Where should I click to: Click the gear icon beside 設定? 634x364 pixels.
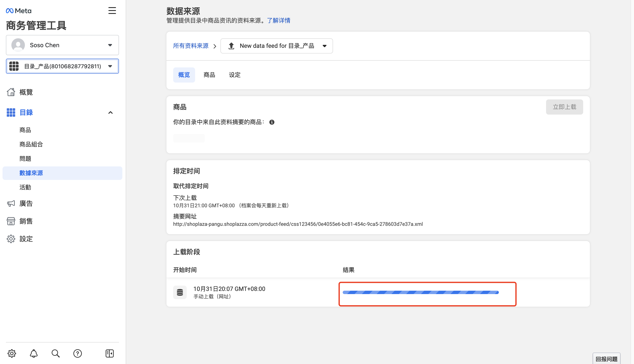(11, 239)
